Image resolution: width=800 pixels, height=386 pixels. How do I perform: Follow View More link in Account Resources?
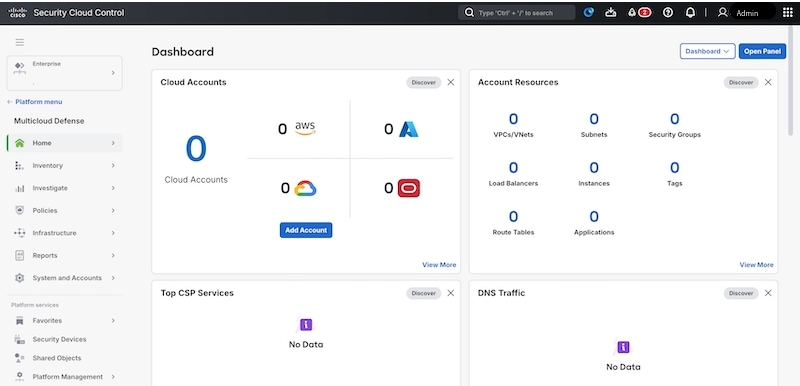click(x=756, y=265)
